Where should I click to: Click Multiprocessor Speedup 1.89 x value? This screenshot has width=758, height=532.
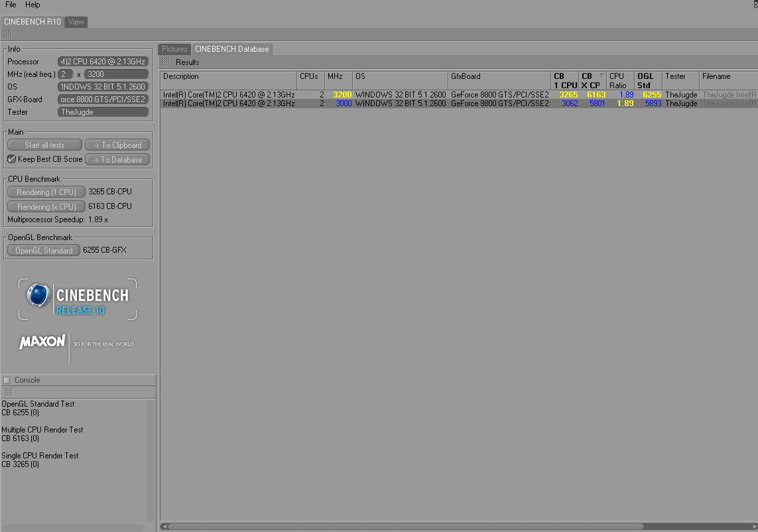pyautogui.click(x=98, y=220)
